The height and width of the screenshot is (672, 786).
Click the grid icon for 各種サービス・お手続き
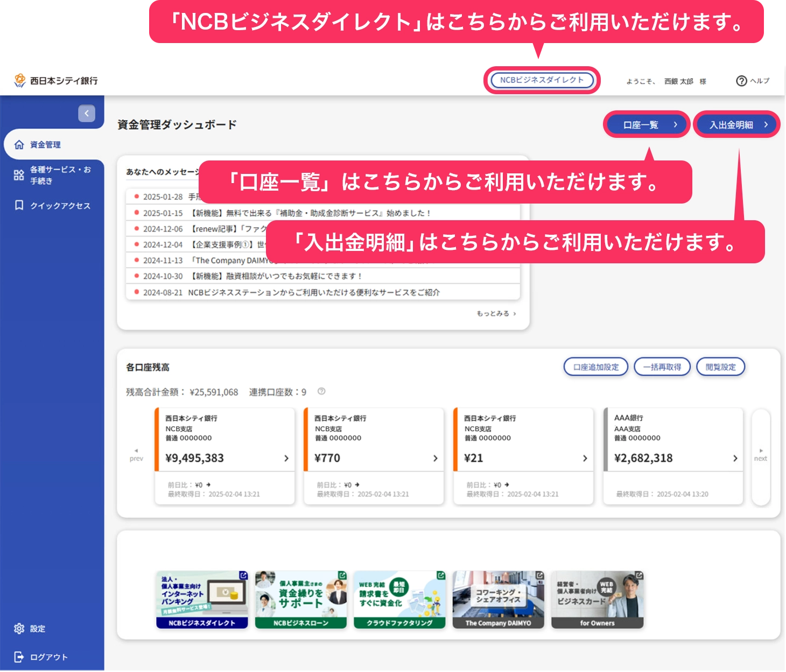pos(19,175)
